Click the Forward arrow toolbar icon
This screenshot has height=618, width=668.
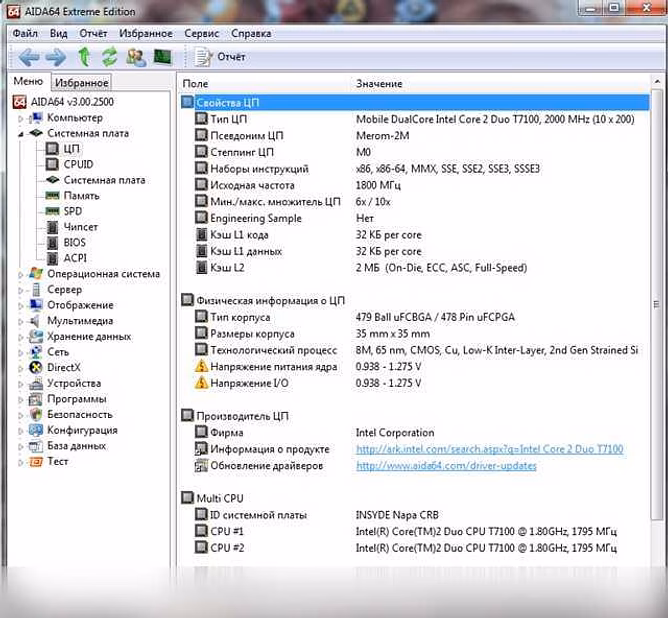(x=56, y=57)
